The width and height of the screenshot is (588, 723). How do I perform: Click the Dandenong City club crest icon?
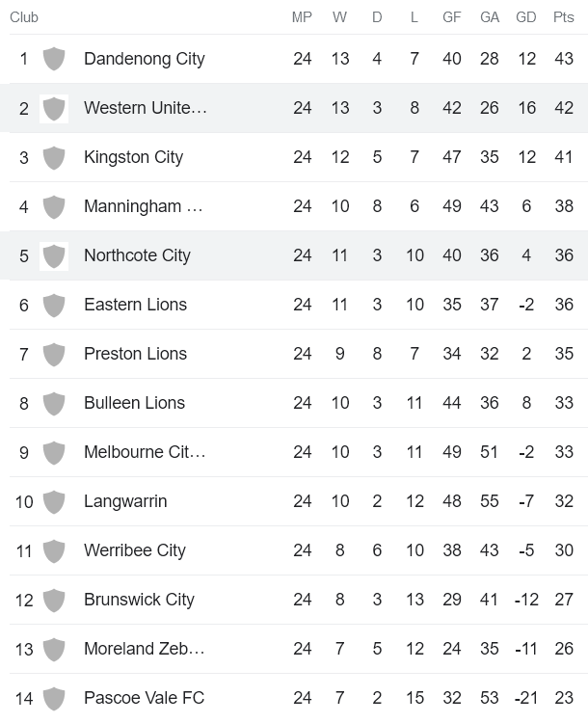[54, 59]
